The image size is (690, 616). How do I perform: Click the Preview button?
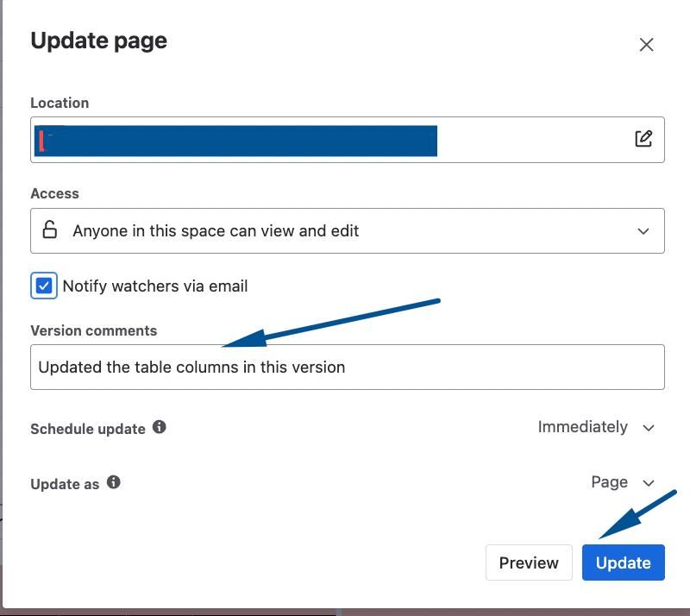(x=529, y=563)
